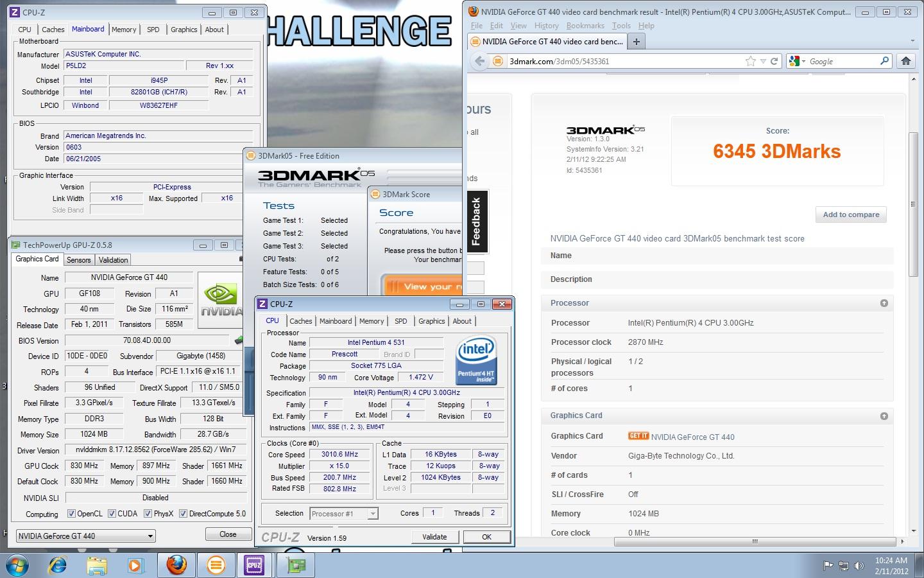Open About tab in back CPU-Z window
Image resolution: width=924 pixels, height=578 pixels.
214,30
